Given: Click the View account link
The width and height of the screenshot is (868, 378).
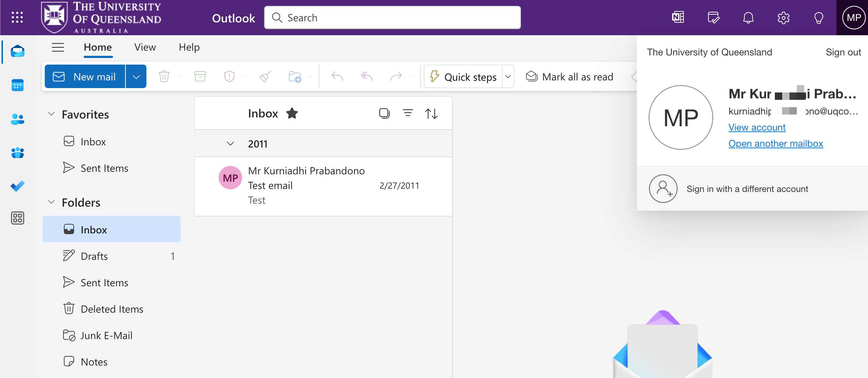Looking at the screenshot, I should [x=757, y=127].
